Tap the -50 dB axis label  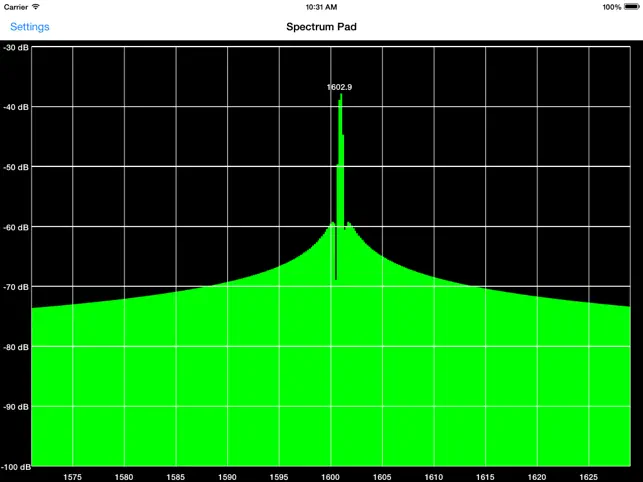coord(16,167)
